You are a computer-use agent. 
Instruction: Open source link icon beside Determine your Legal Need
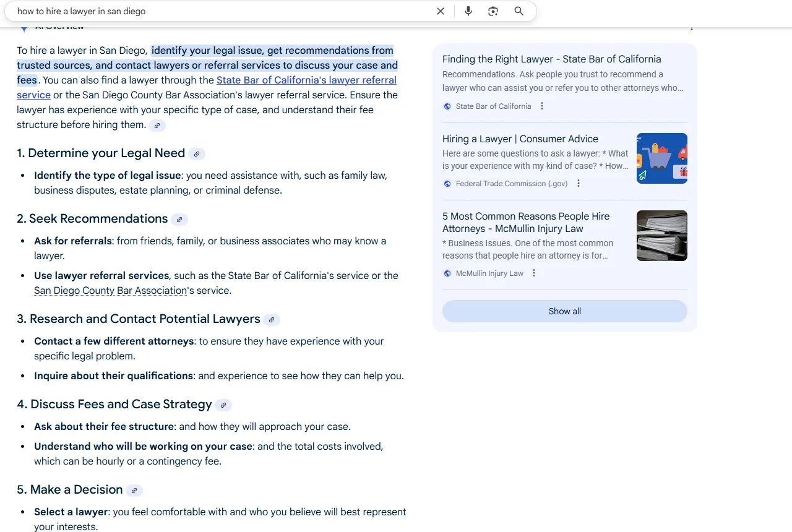pyautogui.click(x=197, y=154)
